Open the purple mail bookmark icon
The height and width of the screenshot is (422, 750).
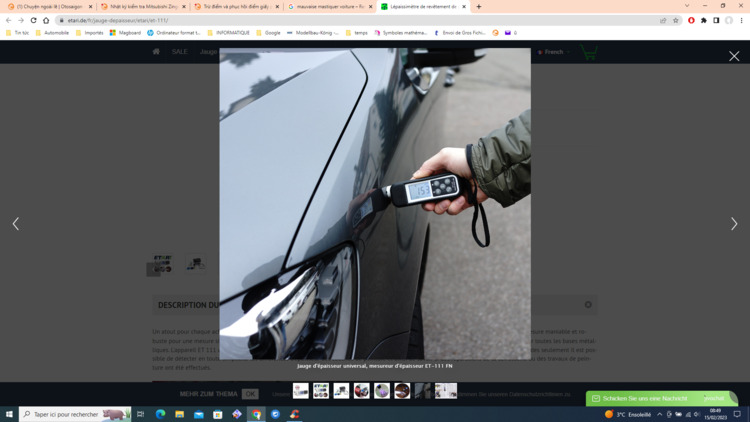[x=508, y=33]
